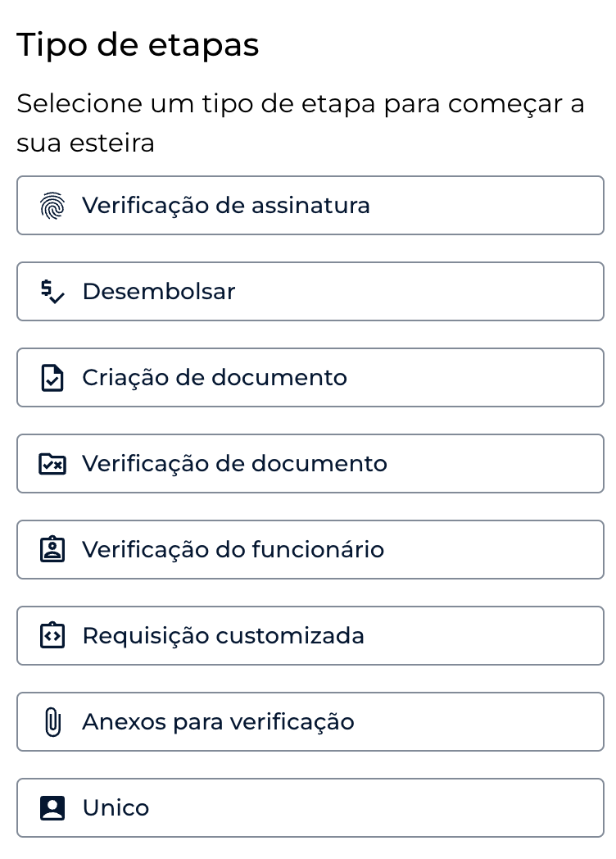Click the document-check icon for Criação de documento
This screenshot has width=616, height=859.
(52, 378)
